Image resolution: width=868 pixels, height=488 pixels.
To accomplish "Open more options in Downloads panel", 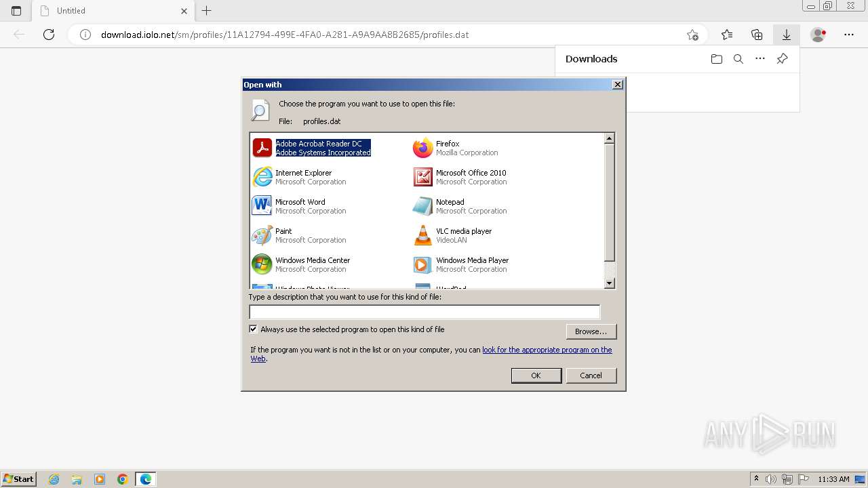I will pyautogui.click(x=760, y=59).
